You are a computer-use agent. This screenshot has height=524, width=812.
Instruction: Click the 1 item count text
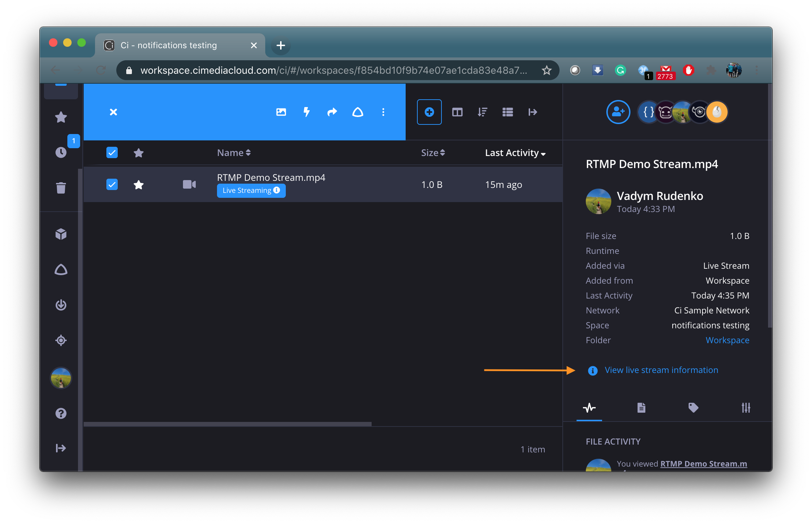click(x=533, y=450)
